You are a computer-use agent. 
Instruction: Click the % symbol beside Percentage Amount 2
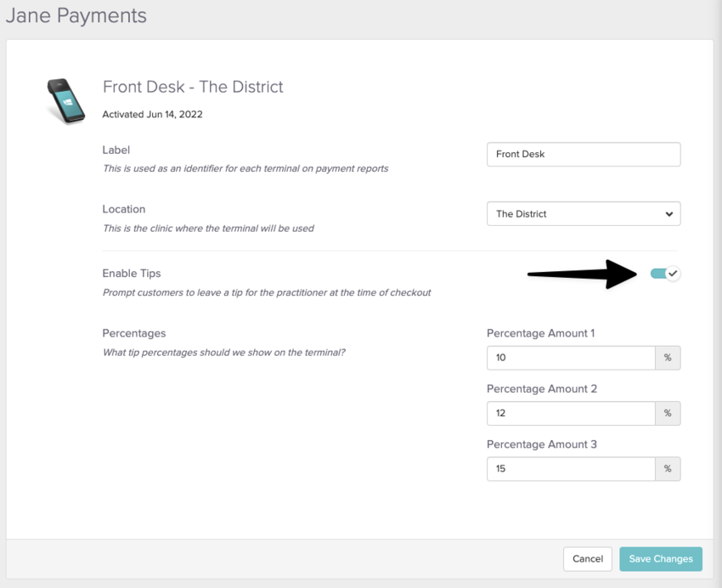point(668,413)
